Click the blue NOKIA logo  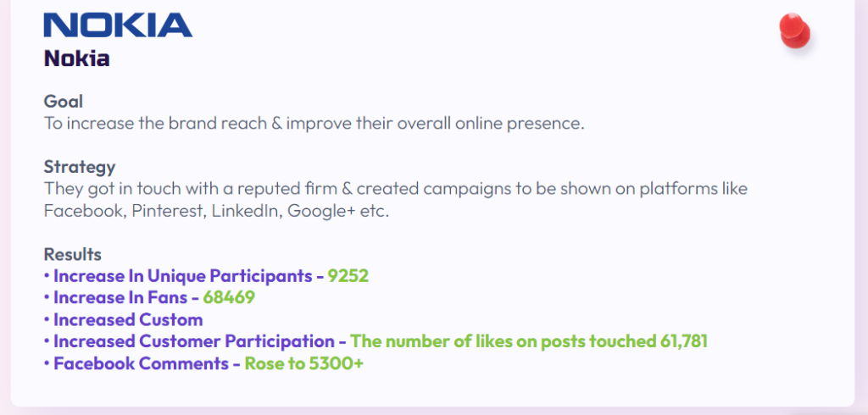[118, 25]
